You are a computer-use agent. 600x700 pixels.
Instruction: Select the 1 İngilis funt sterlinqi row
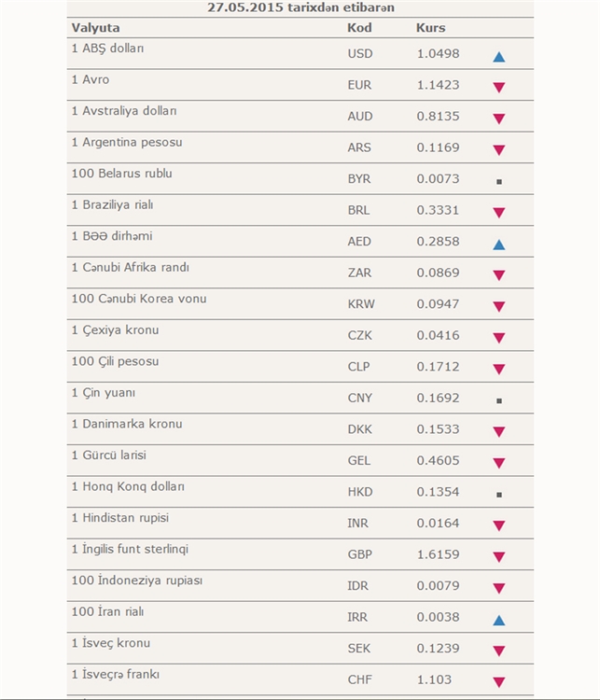[x=300, y=554]
